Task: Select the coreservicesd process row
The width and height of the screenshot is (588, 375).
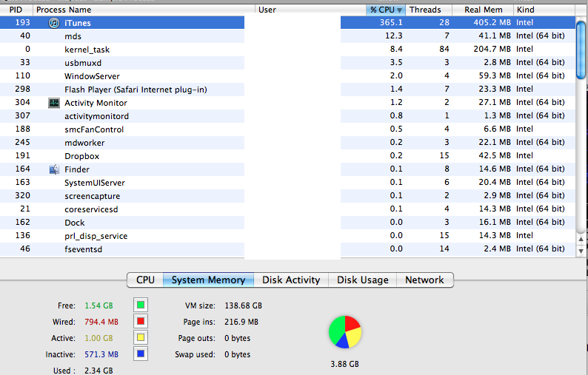Action: (287, 209)
